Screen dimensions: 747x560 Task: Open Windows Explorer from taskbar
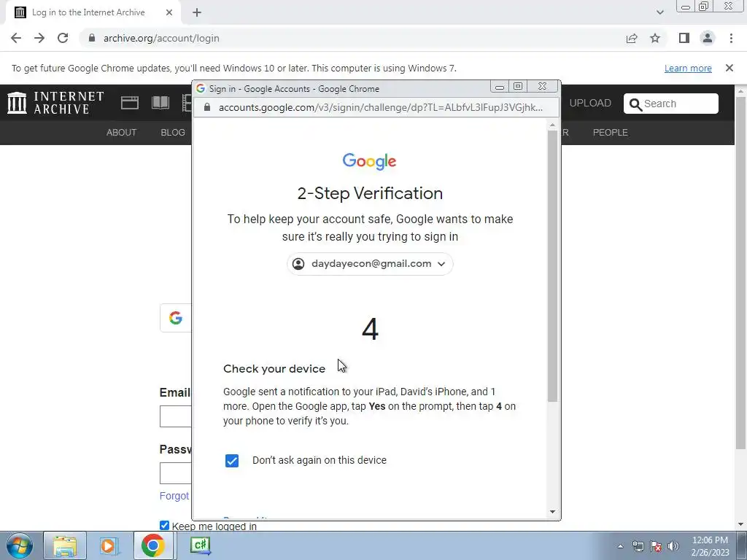[65, 545]
